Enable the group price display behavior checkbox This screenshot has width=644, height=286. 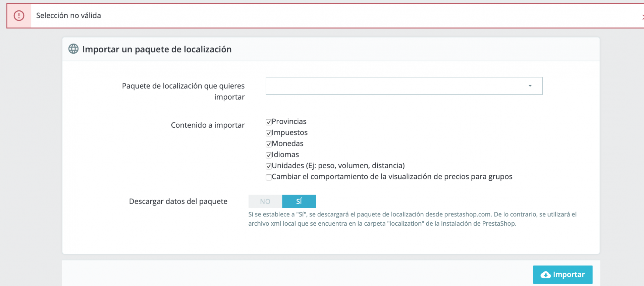tap(269, 177)
